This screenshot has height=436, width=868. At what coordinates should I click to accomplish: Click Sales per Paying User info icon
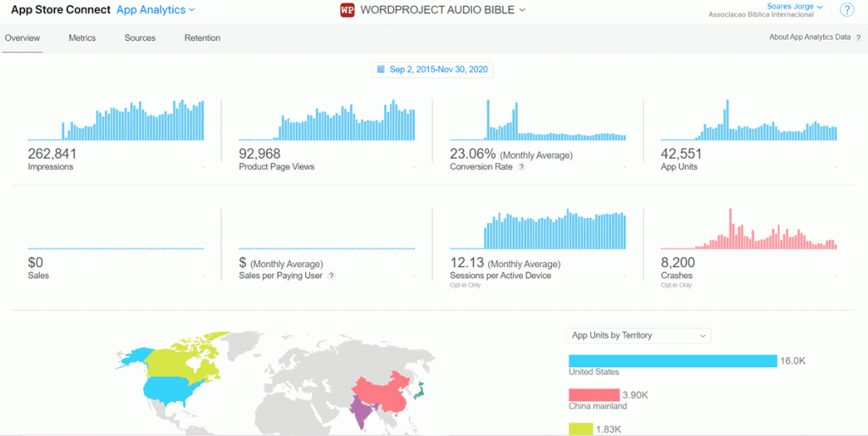(x=331, y=276)
